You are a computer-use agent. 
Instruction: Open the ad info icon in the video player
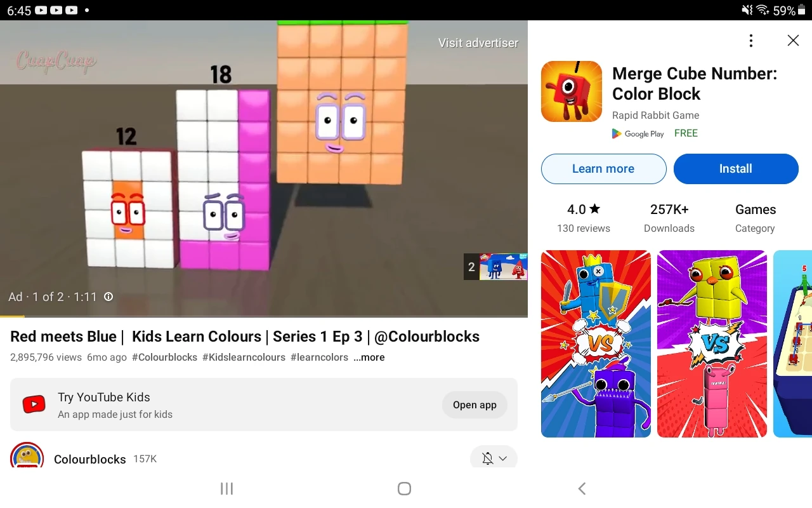tap(108, 297)
